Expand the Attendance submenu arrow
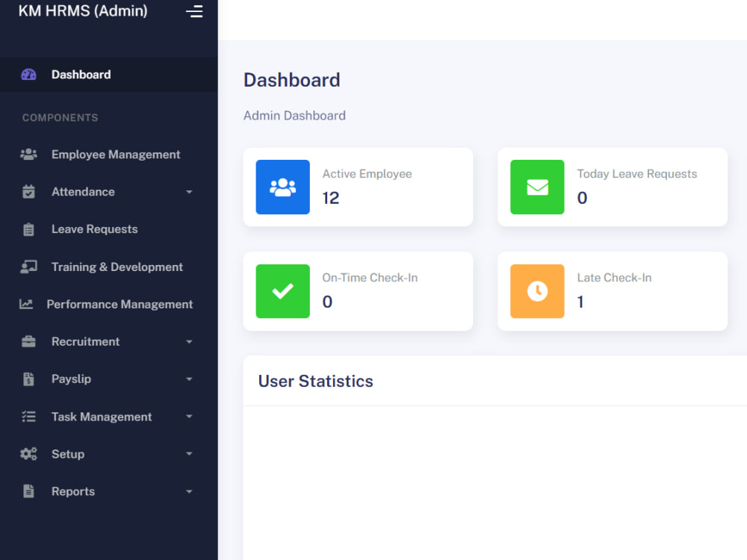The image size is (747, 560). tap(189, 192)
